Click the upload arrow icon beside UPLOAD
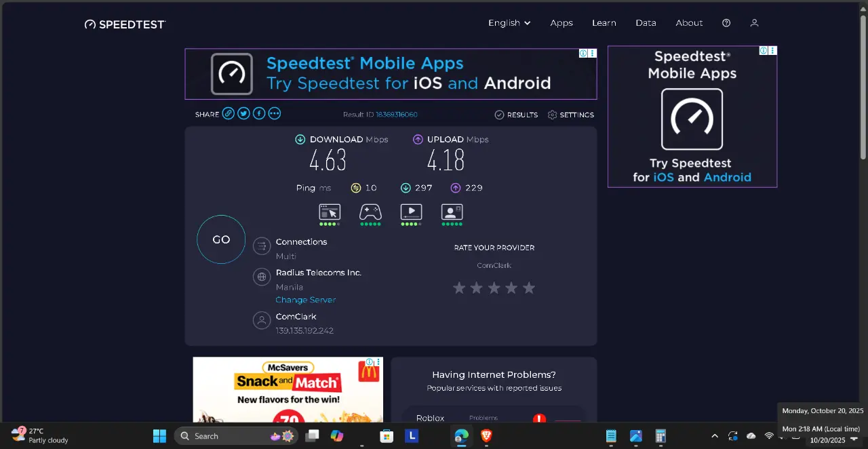This screenshot has height=449, width=868. (418, 140)
